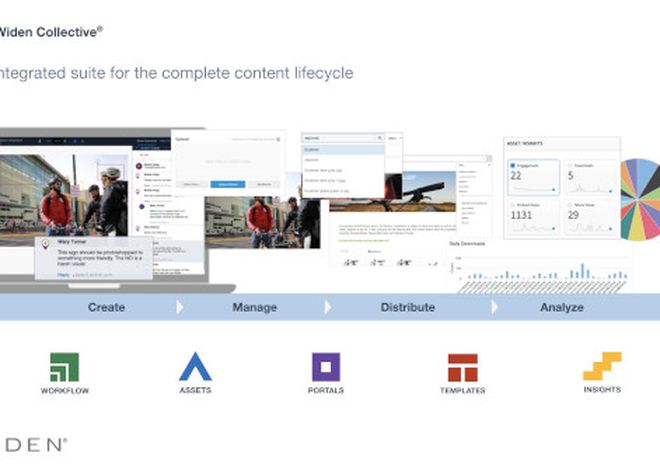This screenshot has width=660, height=470.
Task: Click the 1131 views insights card
Action: pos(533,216)
